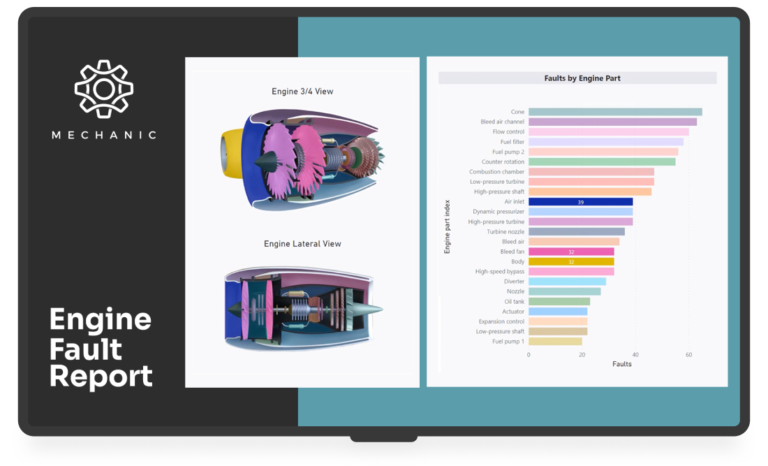Viewport: 768px width, 466px height.
Task: Select the dark blue Air inlet bar
Action: coord(580,202)
